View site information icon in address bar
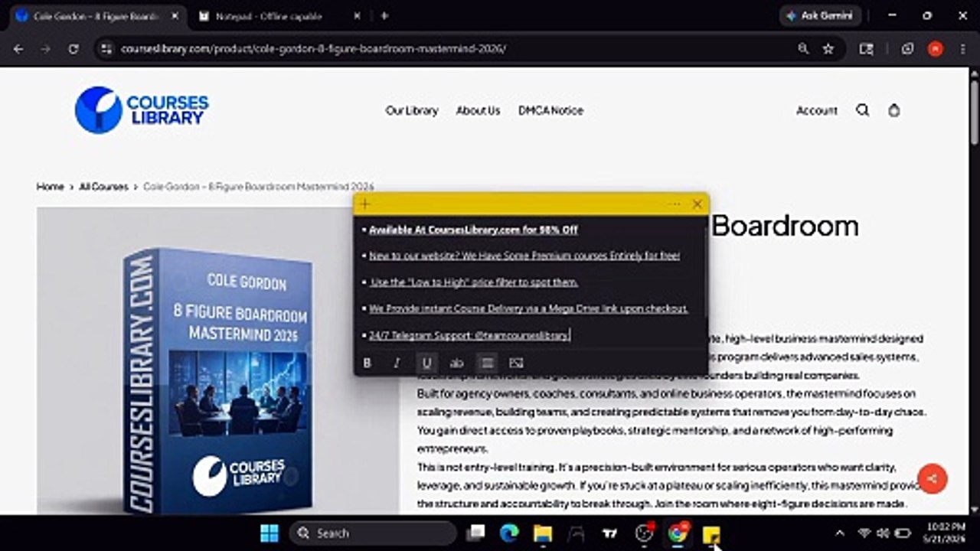 coord(107,49)
